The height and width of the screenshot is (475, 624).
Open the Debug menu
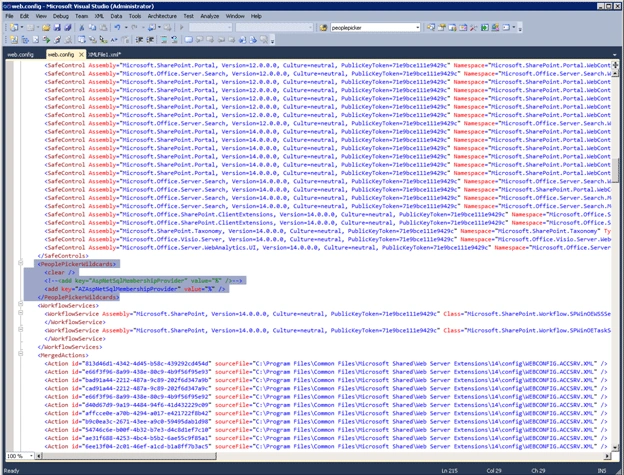[x=60, y=16]
